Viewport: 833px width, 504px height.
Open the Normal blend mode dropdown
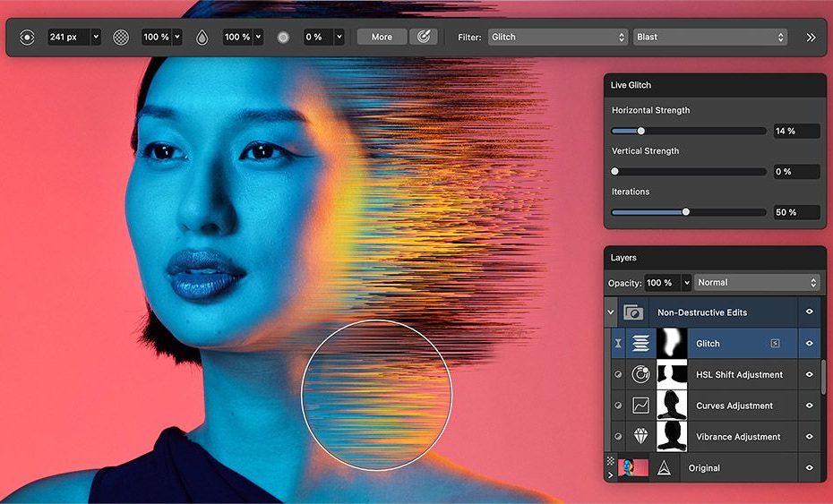(757, 283)
